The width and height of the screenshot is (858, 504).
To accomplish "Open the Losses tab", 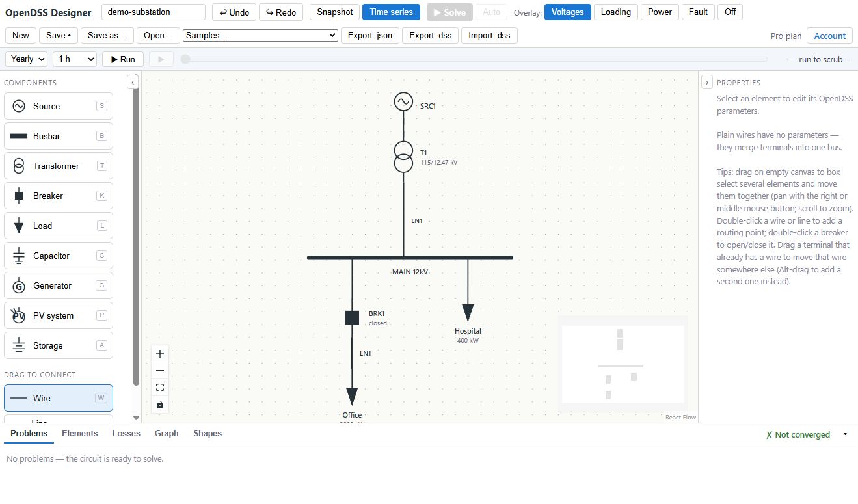I will pyautogui.click(x=126, y=434).
